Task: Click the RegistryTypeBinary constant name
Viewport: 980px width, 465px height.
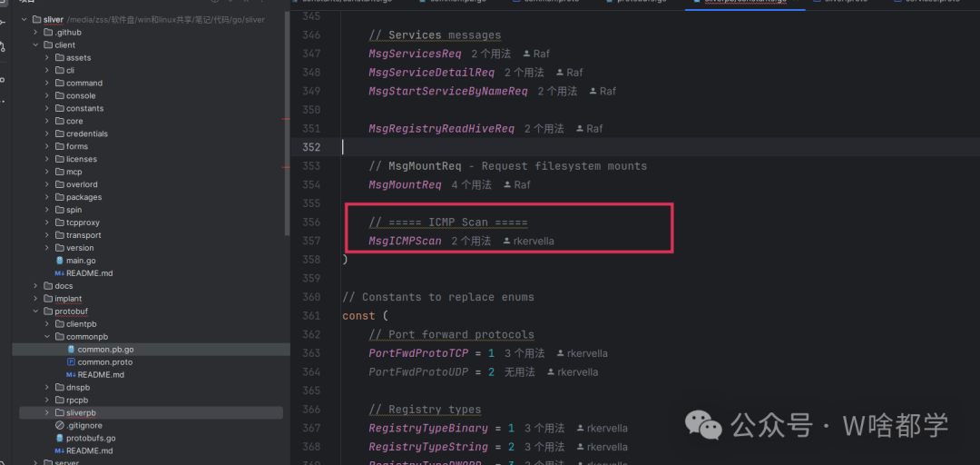Action: [428, 429]
